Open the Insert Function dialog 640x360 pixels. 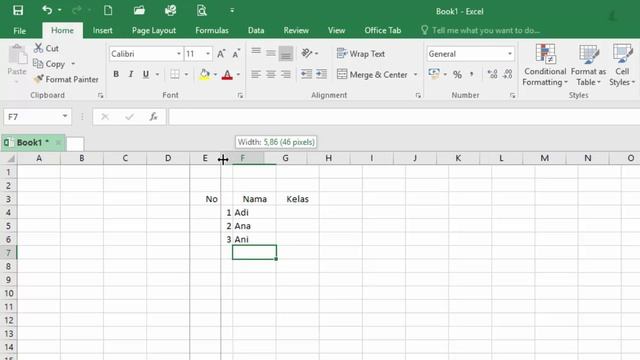point(153,117)
